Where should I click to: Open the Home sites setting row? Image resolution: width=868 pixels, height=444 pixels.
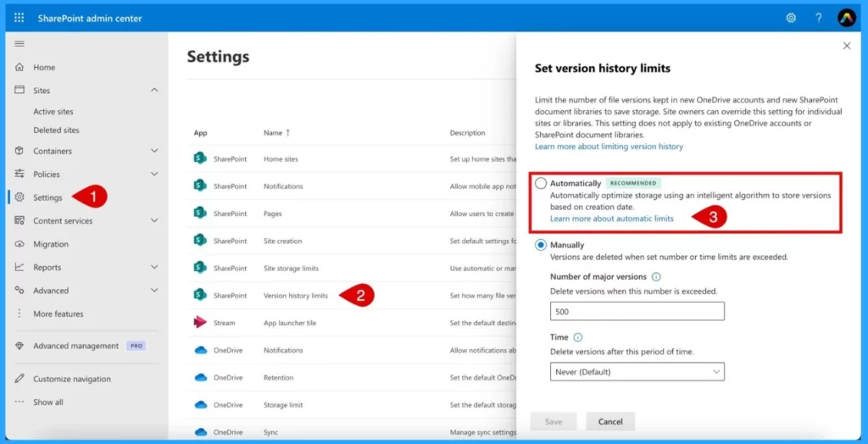pos(281,158)
